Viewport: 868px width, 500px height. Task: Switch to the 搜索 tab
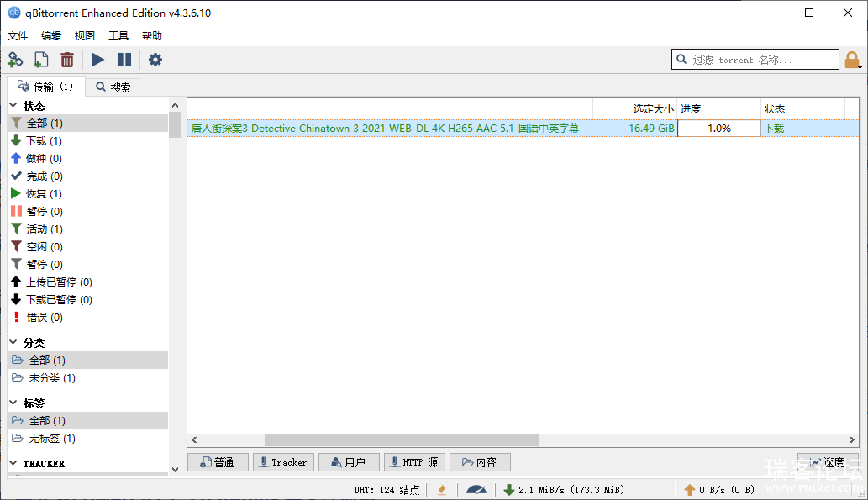(x=113, y=87)
